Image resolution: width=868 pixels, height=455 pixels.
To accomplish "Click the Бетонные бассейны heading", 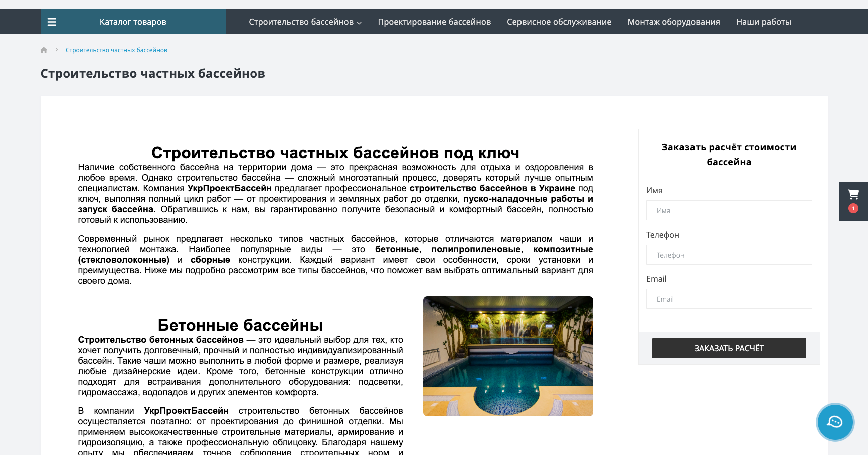I will [240, 325].
